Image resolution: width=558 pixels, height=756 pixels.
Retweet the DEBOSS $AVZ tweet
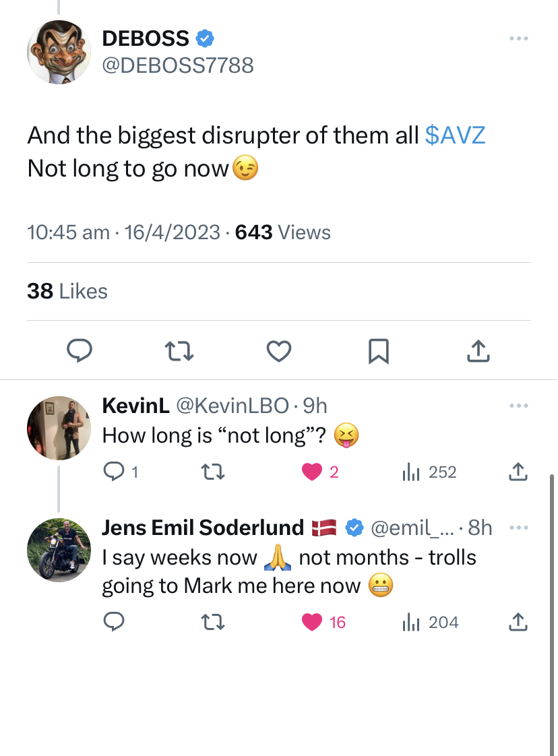click(179, 350)
